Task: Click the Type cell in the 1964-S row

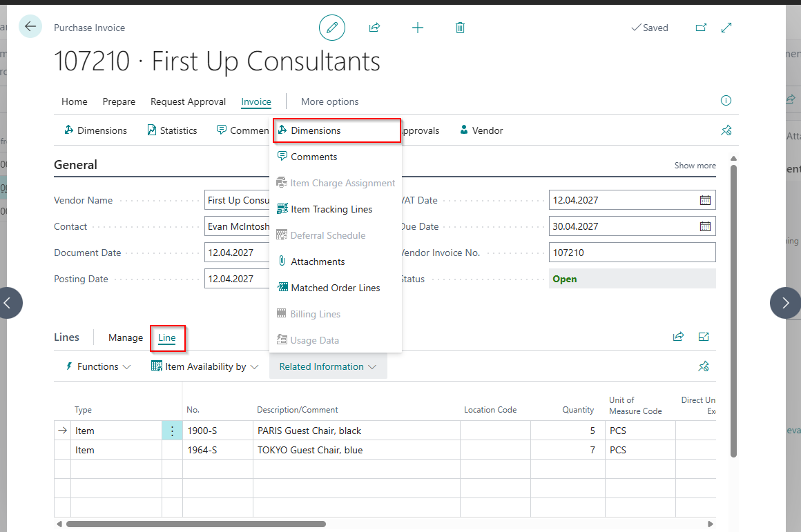Action: 116,450
